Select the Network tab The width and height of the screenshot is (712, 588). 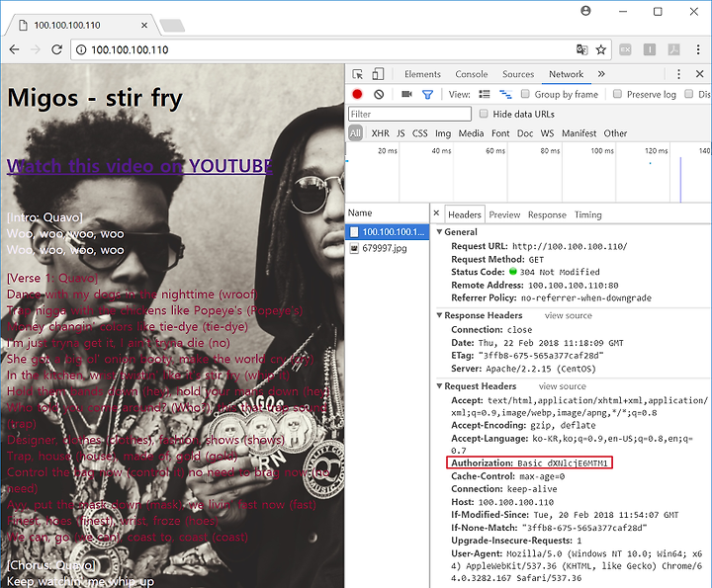coord(566,74)
